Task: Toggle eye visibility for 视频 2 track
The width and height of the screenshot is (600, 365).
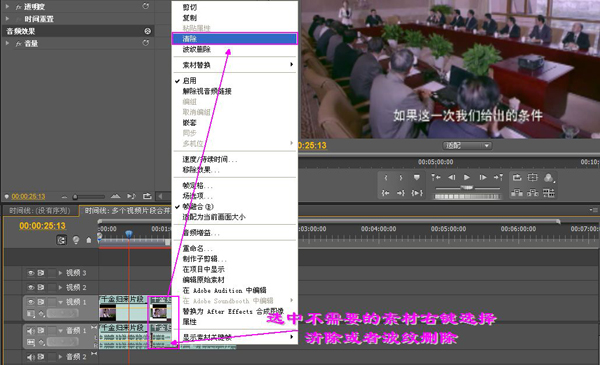Action: [31, 287]
